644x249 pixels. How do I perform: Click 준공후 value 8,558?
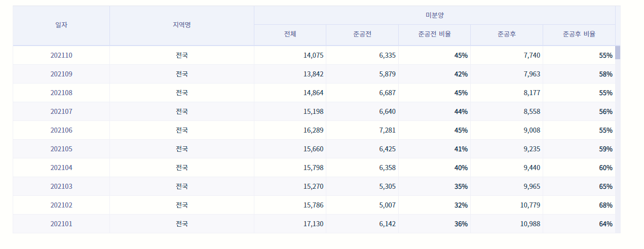[x=532, y=111]
